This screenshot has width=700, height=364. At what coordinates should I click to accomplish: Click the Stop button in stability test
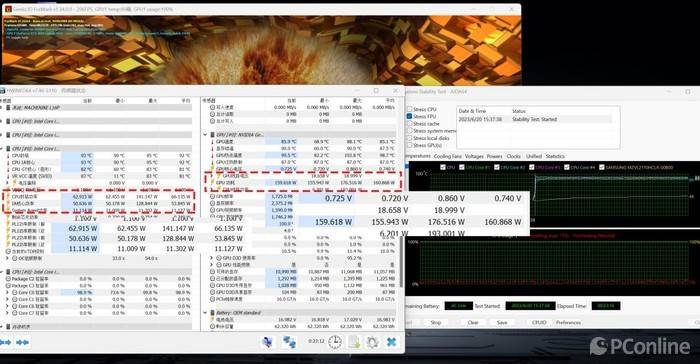[x=435, y=322]
